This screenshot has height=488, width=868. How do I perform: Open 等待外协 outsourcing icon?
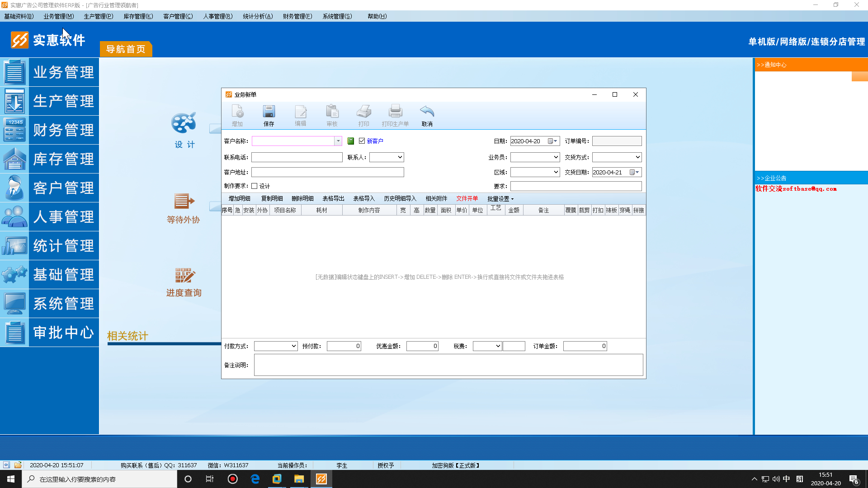point(184,202)
